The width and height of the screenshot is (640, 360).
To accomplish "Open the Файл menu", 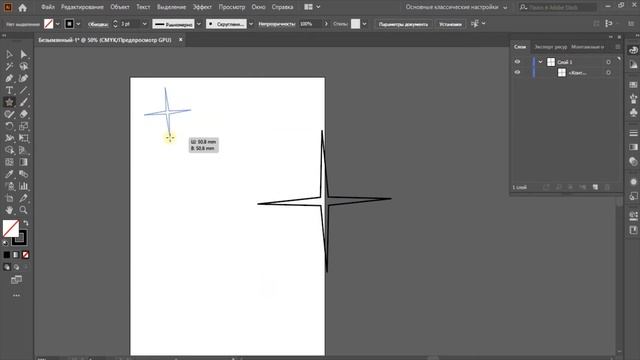I will [x=48, y=7].
